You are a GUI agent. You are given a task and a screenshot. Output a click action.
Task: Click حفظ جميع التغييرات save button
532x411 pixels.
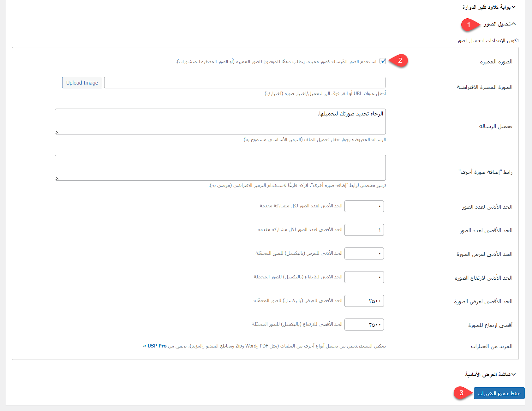click(x=499, y=393)
